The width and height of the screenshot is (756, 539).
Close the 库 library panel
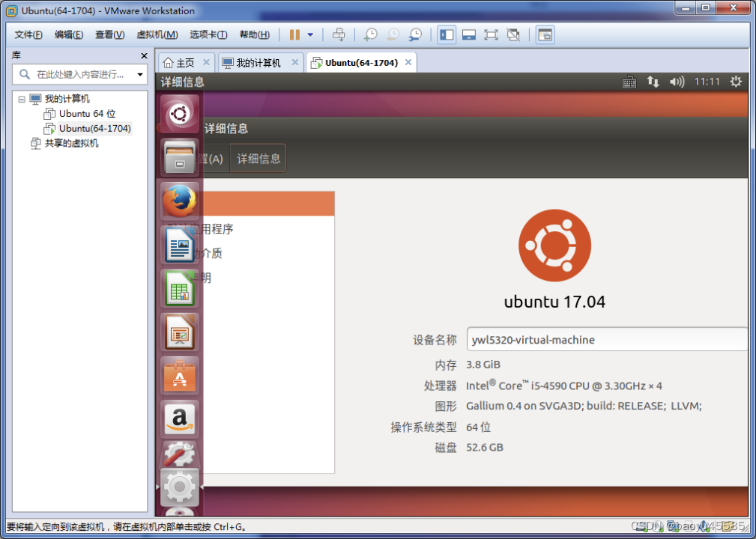click(x=144, y=56)
